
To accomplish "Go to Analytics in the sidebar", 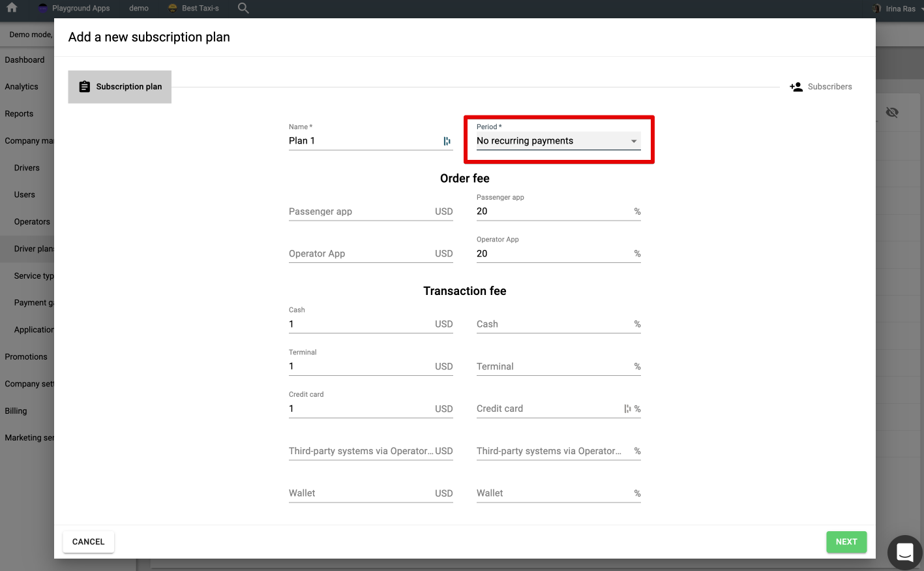I will click(22, 87).
